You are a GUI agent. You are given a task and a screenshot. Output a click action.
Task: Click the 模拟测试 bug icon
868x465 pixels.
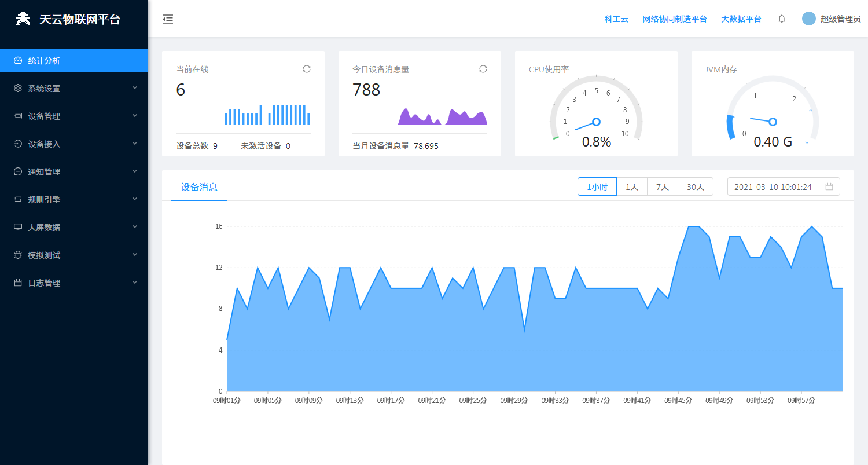[x=18, y=255]
